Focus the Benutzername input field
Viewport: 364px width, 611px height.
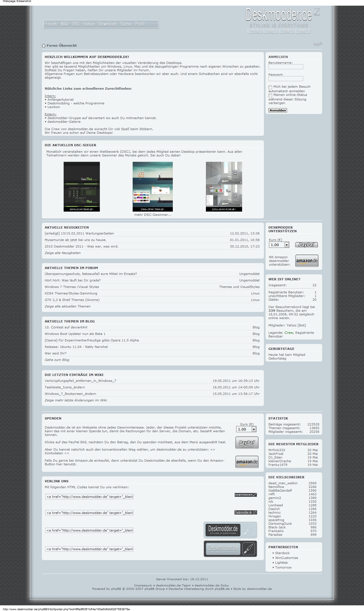coord(286,67)
